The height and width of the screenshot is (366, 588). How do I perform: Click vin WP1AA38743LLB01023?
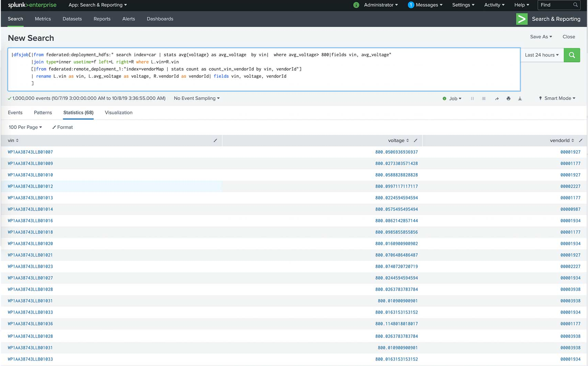click(30, 266)
